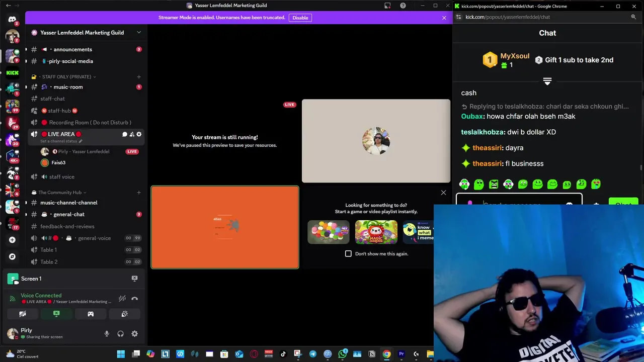Enable Don't show me this again checkbox
This screenshot has width=644, height=362.
click(x=348, y=253)
